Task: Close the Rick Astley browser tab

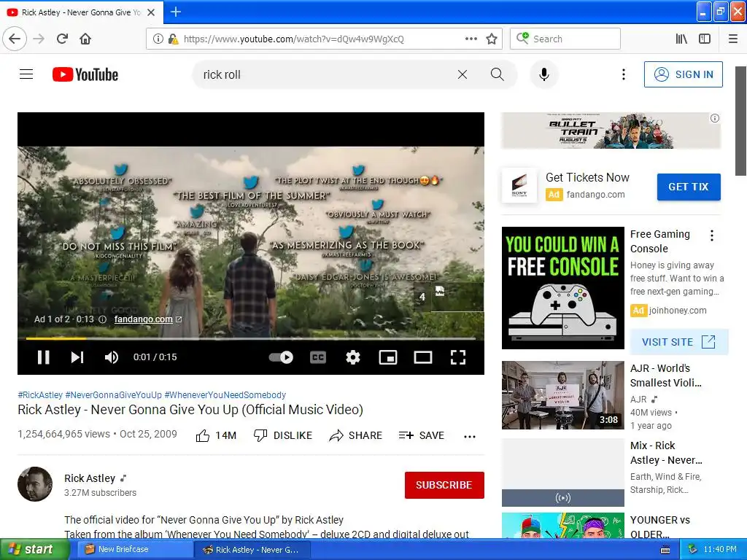Action: [151, 12]
